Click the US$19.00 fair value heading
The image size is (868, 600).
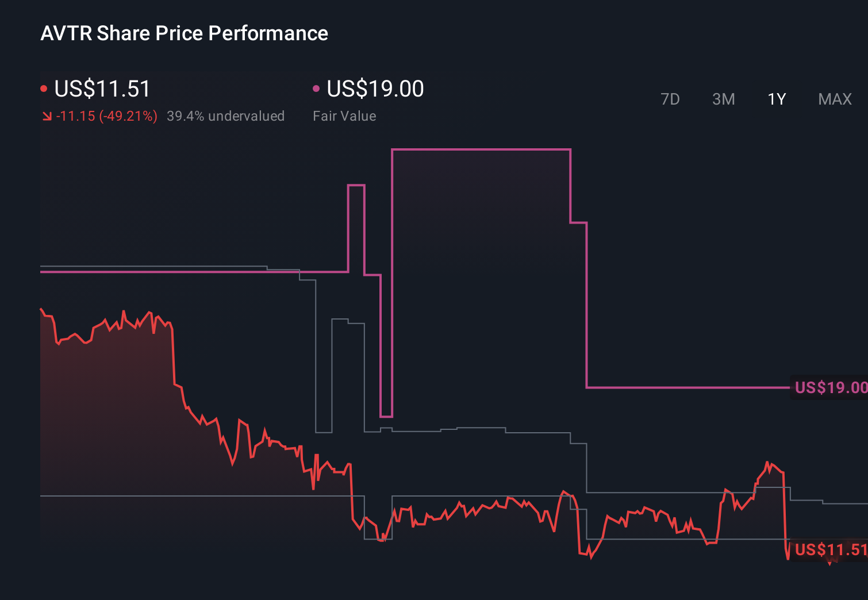(x=375, y=89)
